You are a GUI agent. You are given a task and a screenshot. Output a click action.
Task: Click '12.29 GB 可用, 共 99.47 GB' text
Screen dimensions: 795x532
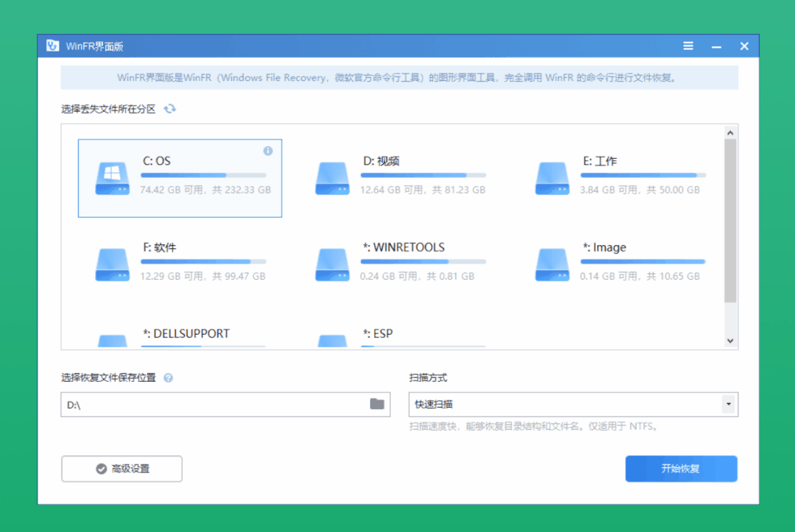click(203, 276)
